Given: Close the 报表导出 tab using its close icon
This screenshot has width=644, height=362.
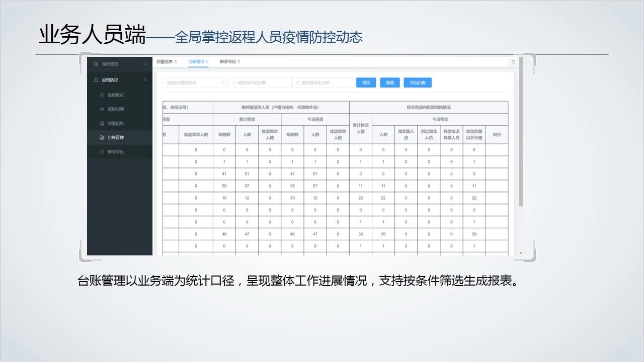Looking at the screenshot, I should 239,62.
